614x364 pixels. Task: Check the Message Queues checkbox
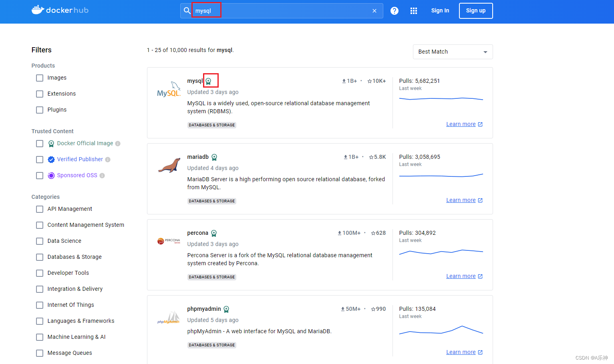coord(40,353)
